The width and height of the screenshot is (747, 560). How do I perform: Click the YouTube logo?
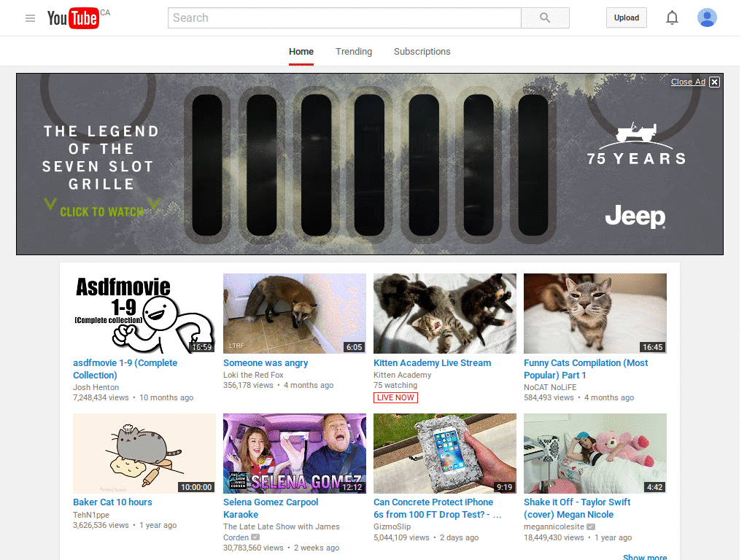[x=73, y=18]
